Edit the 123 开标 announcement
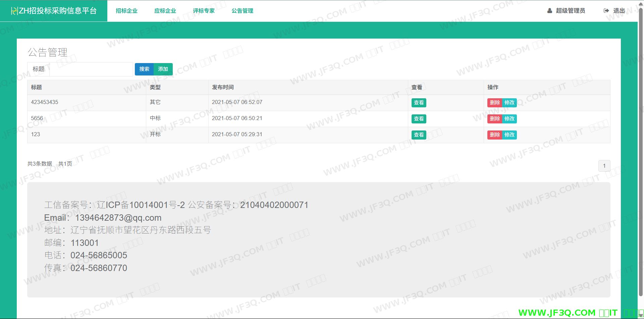The height and width of the screenshot is (319, 644). tap(509, 135)
